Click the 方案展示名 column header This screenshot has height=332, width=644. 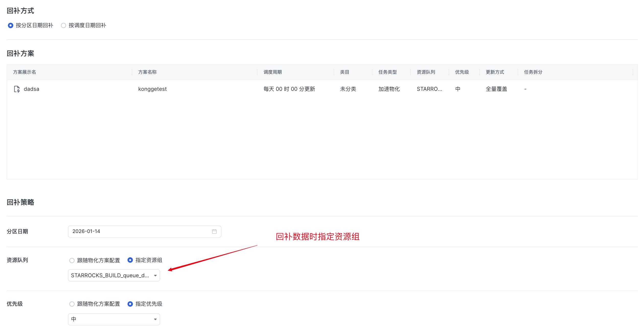point(25,72)
